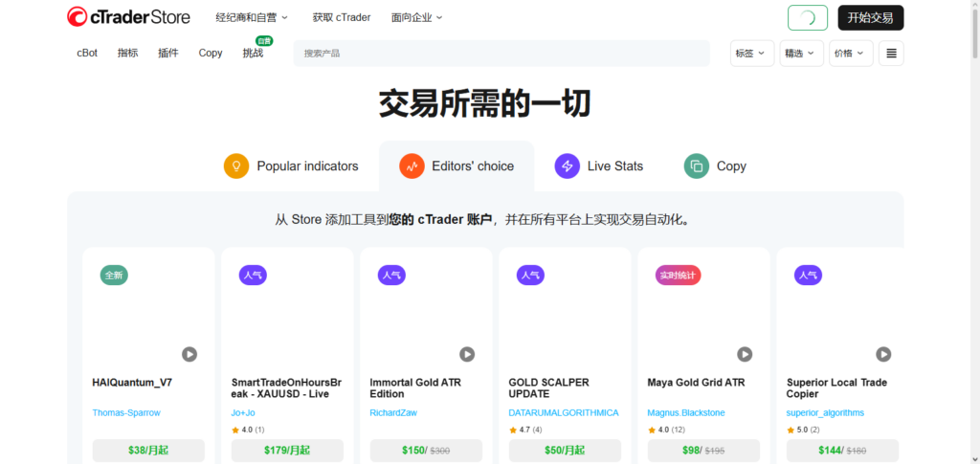Open the Maya Gold Grid ATR title

(697, 382)
